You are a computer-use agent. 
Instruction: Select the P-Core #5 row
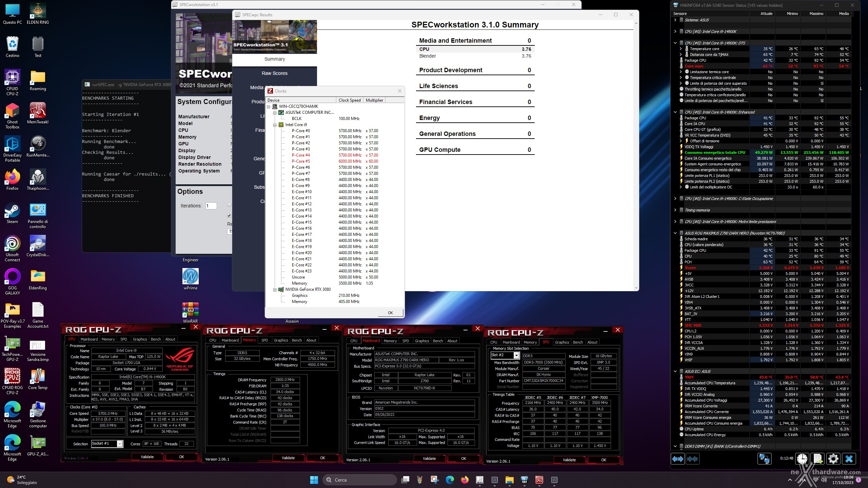(335, 161)
